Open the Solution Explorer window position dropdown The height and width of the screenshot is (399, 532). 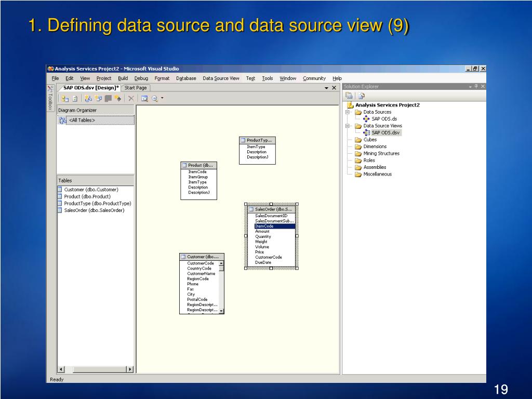(x=470, y=87)
